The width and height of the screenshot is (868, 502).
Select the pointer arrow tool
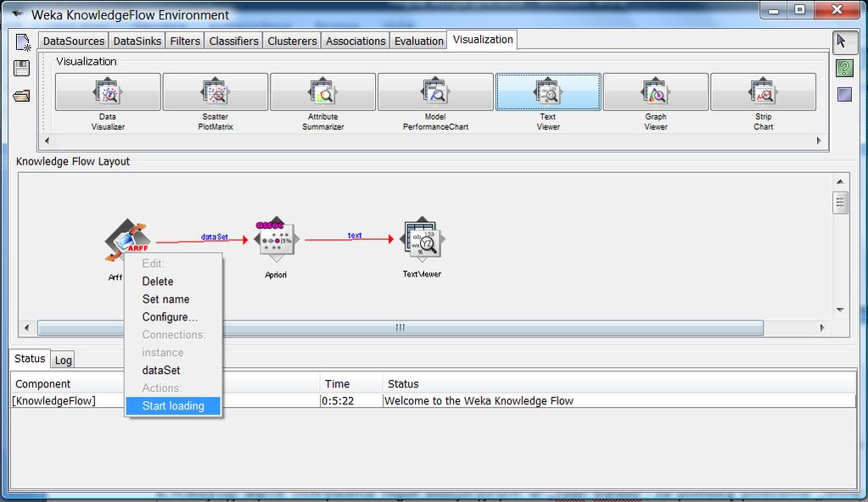click(x=844, y=42)
